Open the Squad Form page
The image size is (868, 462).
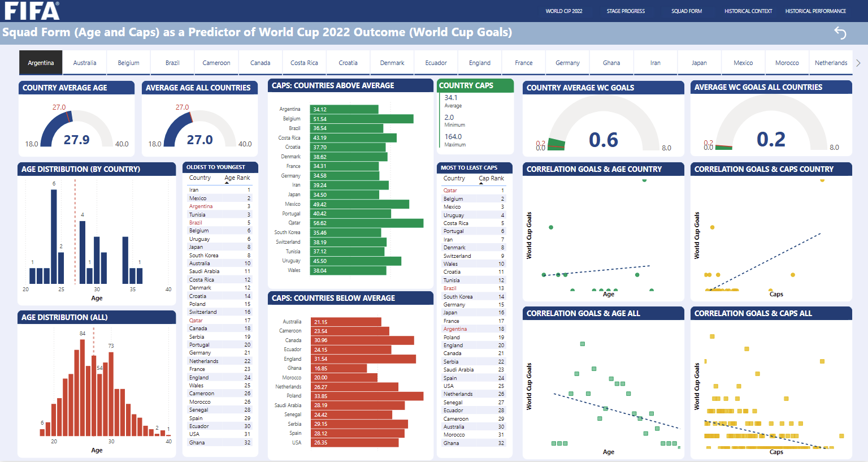(687, 11)
